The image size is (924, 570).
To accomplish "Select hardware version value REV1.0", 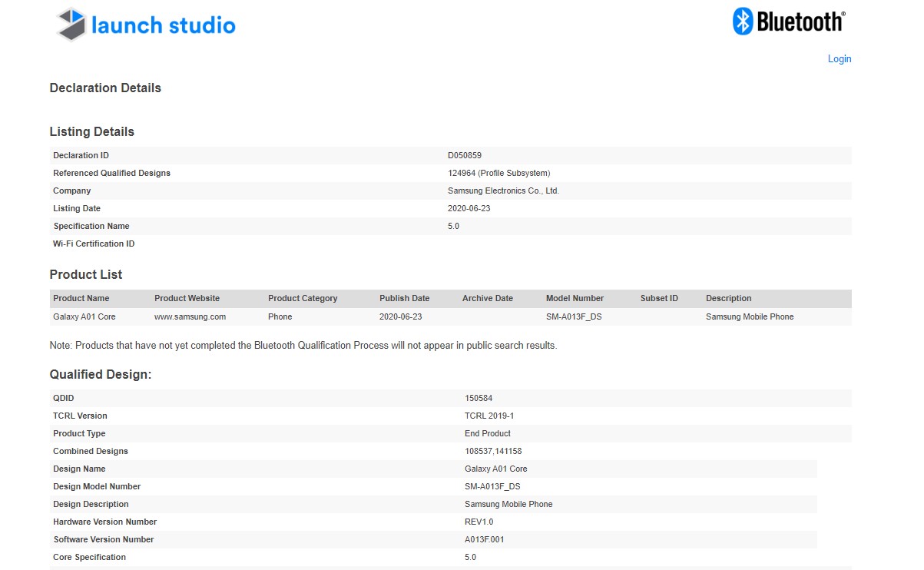I will point(479,522).
